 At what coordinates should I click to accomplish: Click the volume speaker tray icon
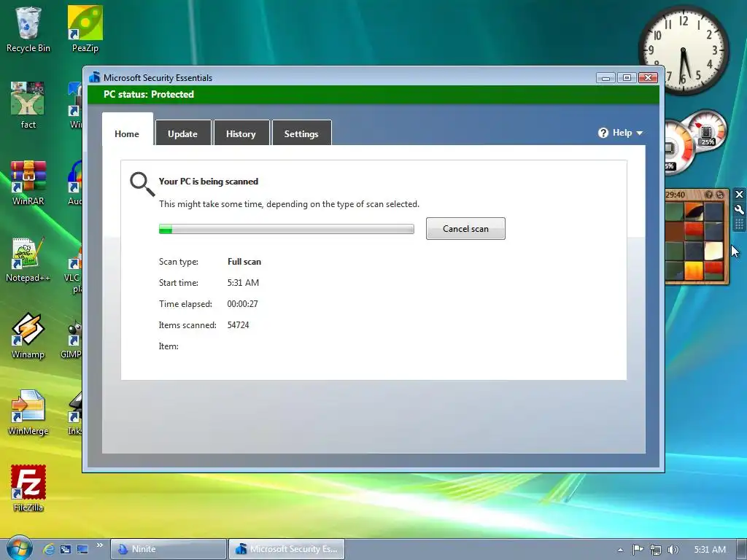coord(673,550)
